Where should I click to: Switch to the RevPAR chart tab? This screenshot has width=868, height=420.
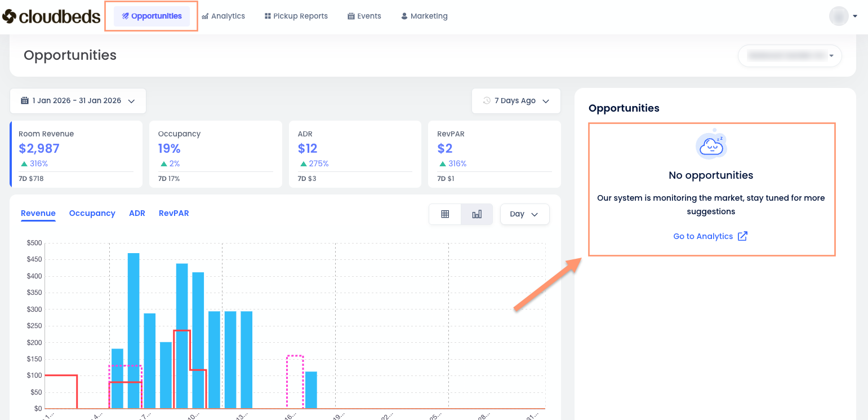pyautogui.click(x=173, y=213)
